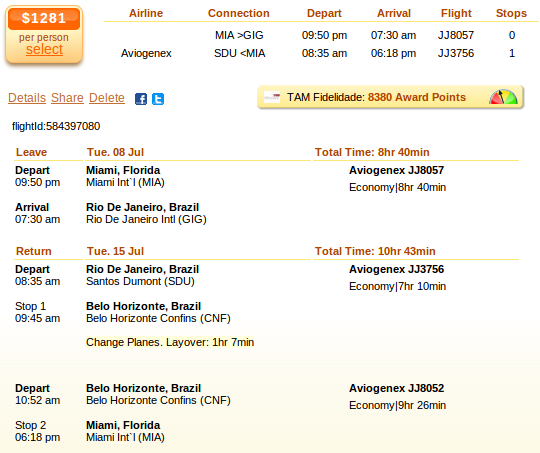
Task: Click the Change Planes layover notice
Action: [170, 342]
